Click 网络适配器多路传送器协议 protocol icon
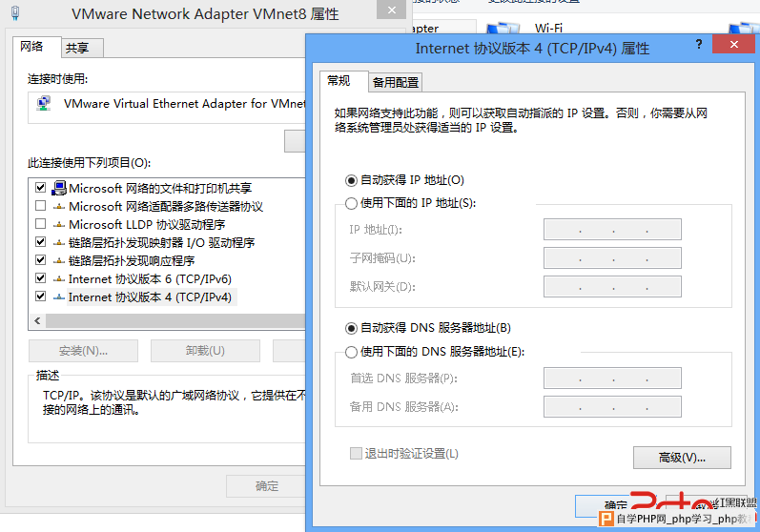The height and width of the screenshot is (532, 760). [x=59, y=206]
